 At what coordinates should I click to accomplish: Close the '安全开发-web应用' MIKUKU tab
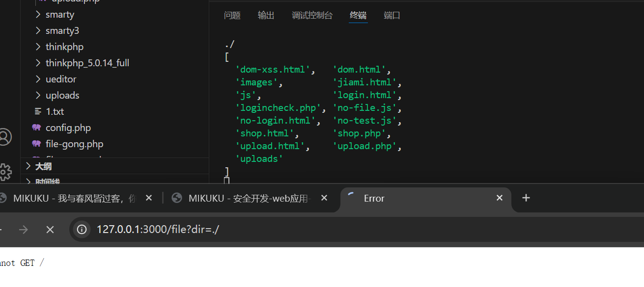click(324, 198)
